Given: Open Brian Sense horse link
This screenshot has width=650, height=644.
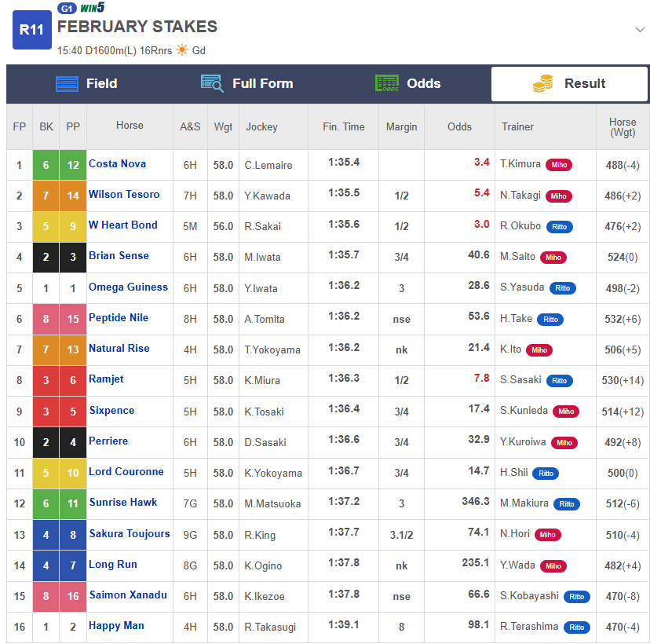Looking at the screenshot, I should click(x=119, y=256).
